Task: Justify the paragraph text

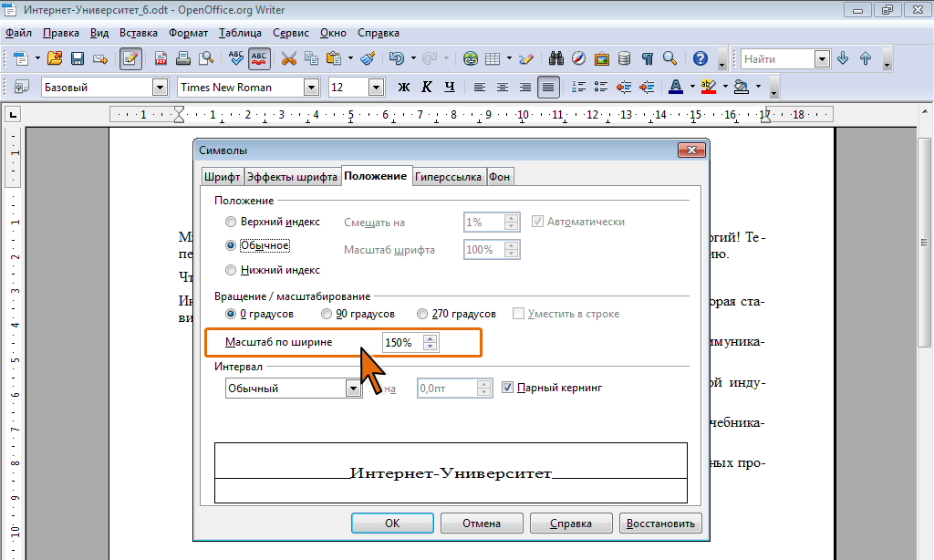Action: click(548, 87)
